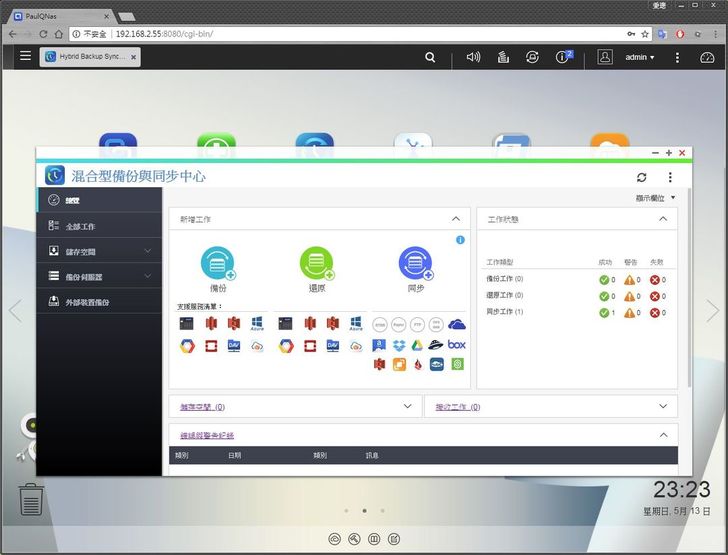Click the 同步 (Sync) job icon

click(x=415, y=264)
